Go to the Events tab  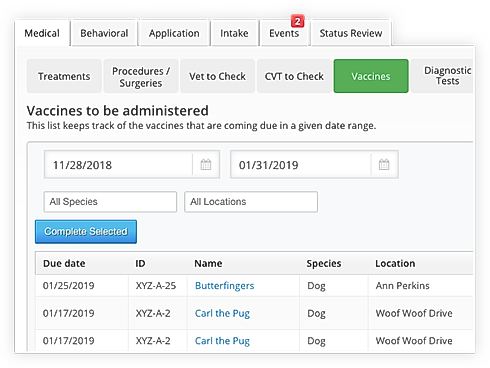click(284, 33)
